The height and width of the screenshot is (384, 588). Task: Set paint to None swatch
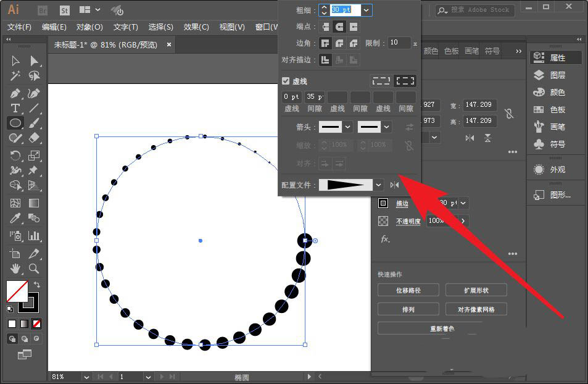tap(36, 323)
